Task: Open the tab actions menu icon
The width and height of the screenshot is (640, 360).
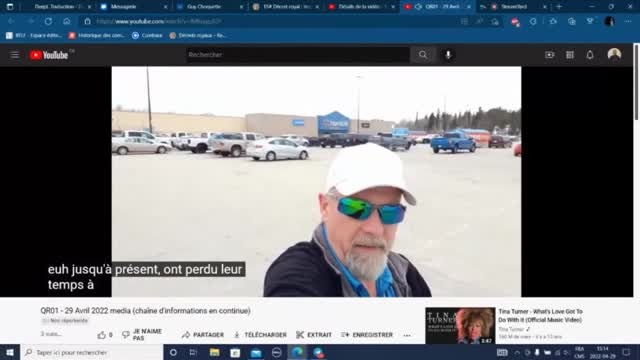Action: 10,7
